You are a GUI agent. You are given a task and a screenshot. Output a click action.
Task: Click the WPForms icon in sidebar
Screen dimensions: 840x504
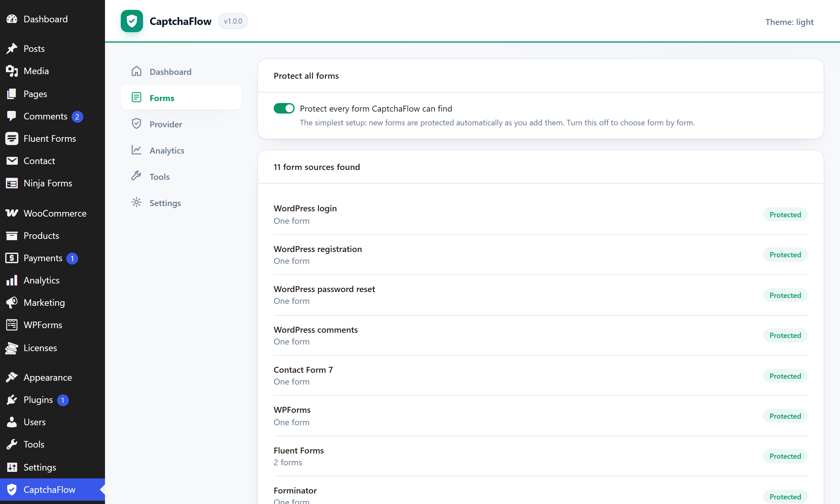click(x=12, y=325)
